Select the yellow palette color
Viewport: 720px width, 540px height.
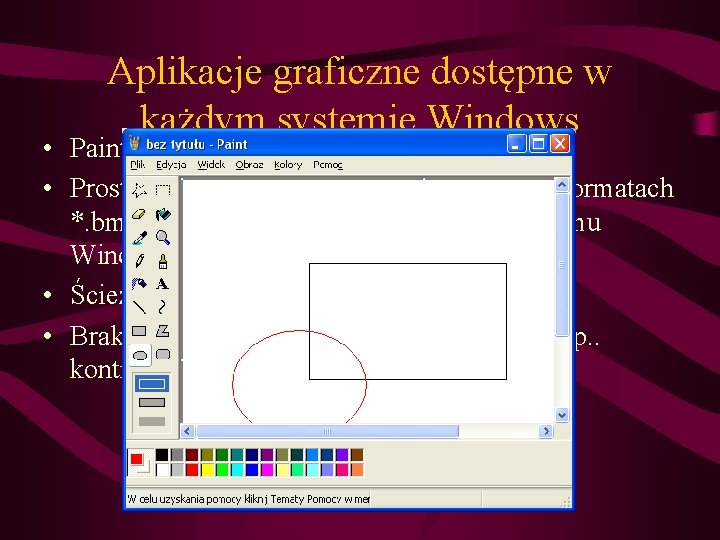tap(207, 470)
